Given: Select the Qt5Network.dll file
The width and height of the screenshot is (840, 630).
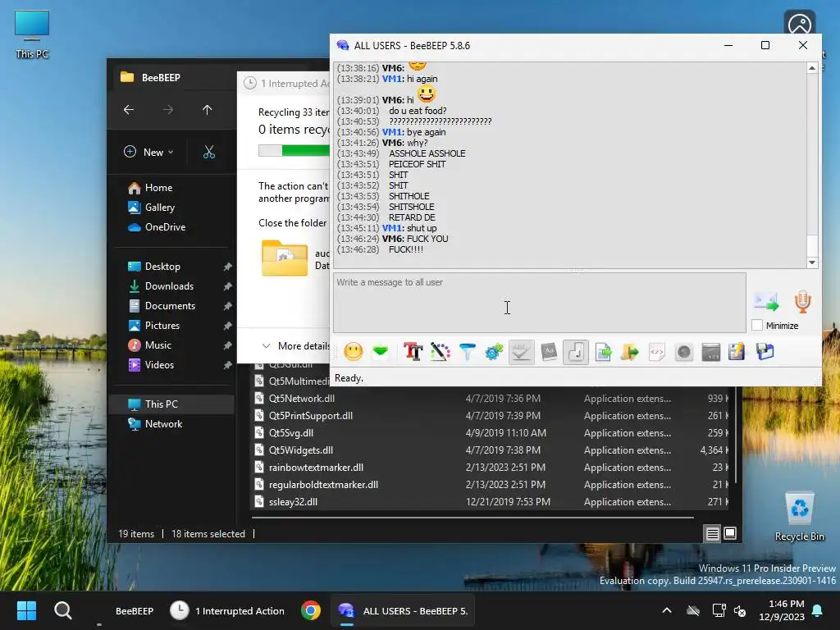Looking at the screenshot, I should tap(490, 399).
